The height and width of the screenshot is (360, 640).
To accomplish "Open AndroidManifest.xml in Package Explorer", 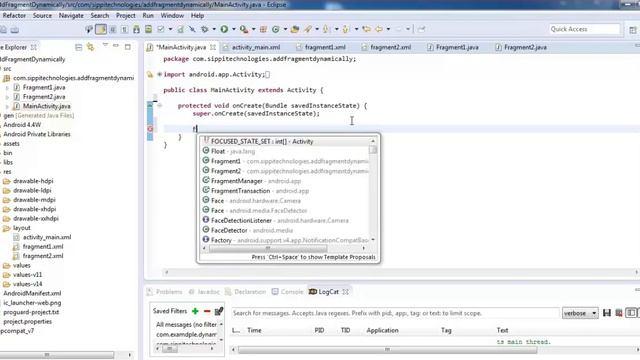I will 32,293.
